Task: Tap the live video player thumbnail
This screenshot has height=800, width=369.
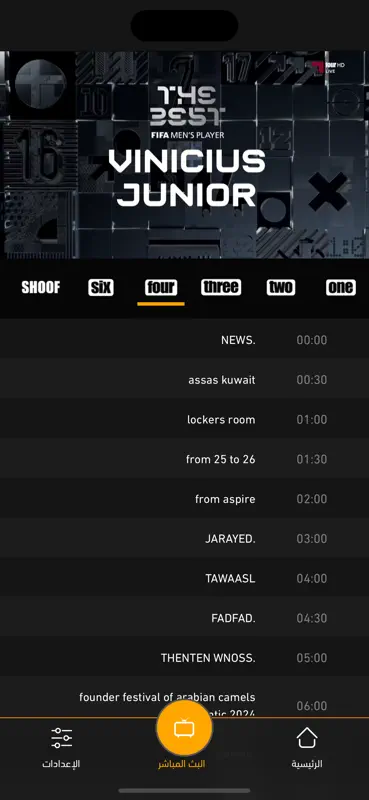Action: click(184, 155)
